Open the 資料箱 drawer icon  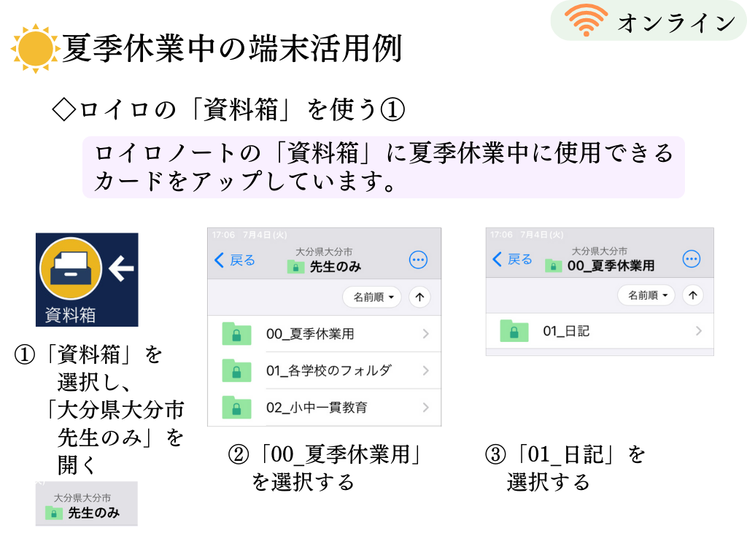tap(71, 268)
